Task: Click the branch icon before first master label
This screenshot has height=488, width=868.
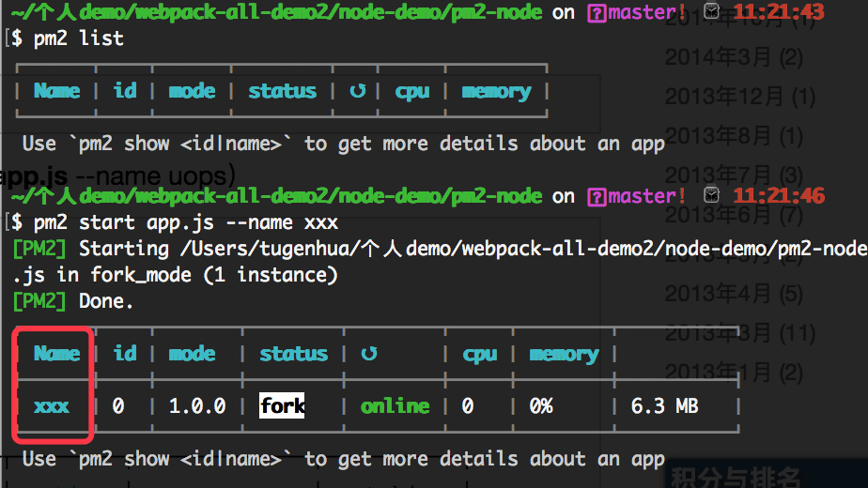Action: pos(597,12)
